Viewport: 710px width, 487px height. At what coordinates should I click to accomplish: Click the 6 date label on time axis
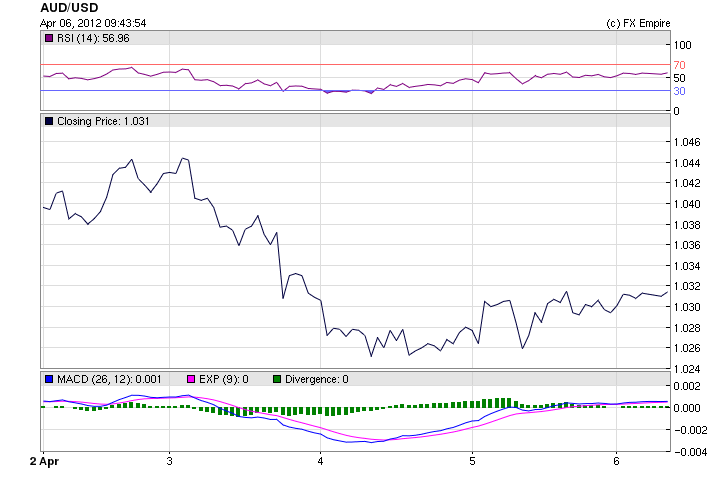[616, 461]
